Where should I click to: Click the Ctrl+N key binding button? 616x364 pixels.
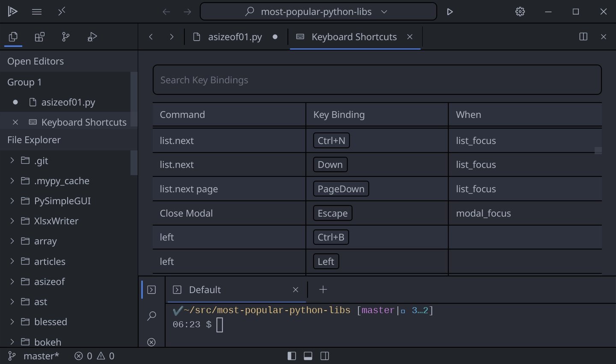click(x=331, y=141)
